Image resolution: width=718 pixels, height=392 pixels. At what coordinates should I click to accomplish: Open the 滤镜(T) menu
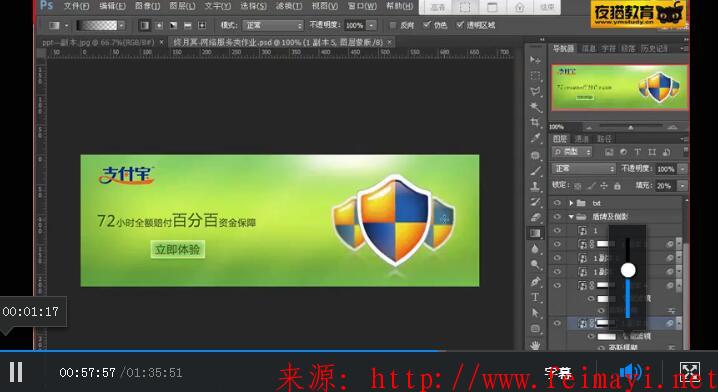289,6
